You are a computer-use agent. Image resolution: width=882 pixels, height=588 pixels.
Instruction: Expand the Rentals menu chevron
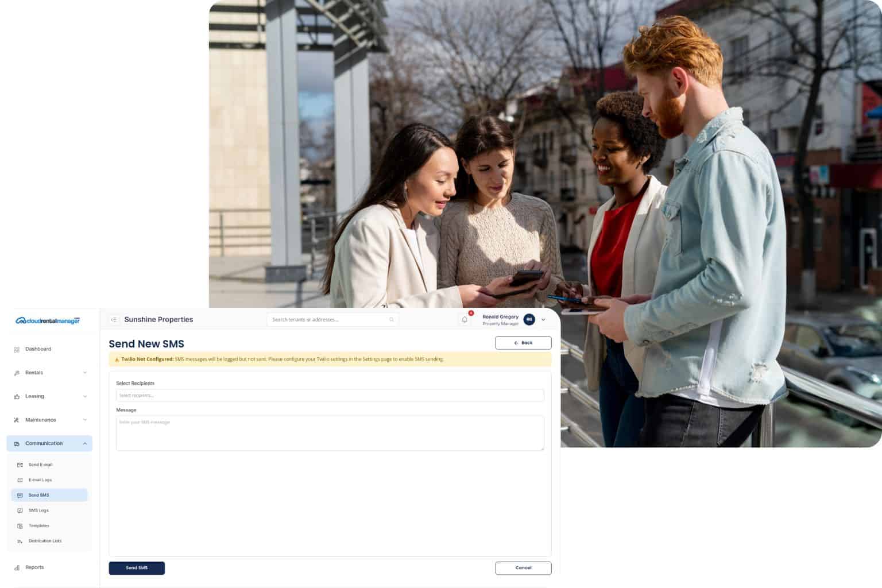[x=85, y=373]
